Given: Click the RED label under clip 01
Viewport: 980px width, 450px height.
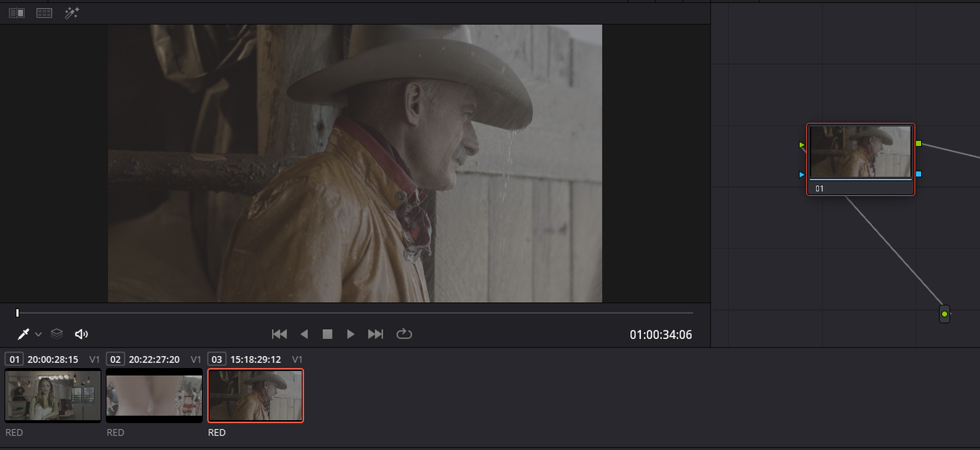Looking at the screenshot, I should click(x=14, y=432).
